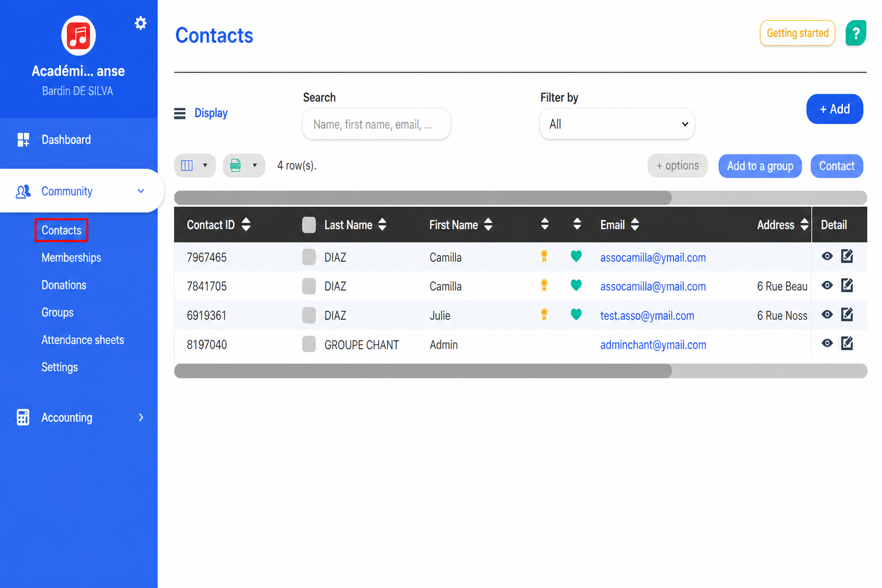Focus the Search name, first name, email field
Image resolution: width=882 pixels, height=588 pixels.
[x=376, y=124]
